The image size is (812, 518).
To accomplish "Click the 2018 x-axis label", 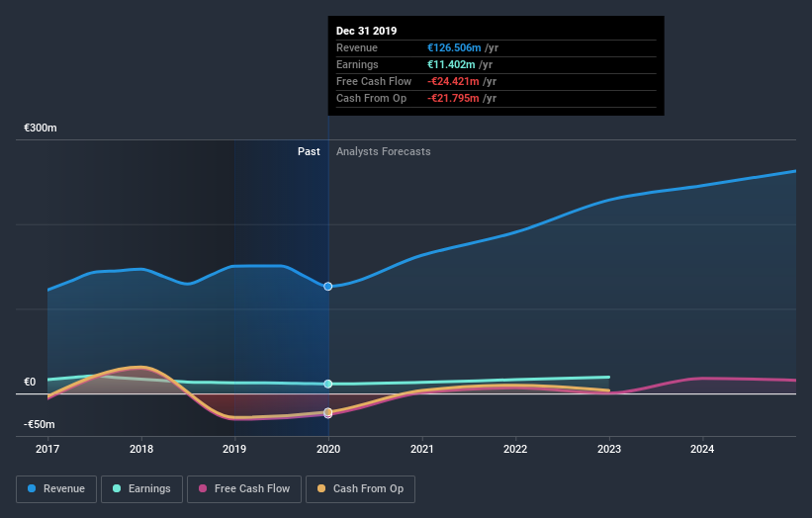I will coord(141,449).
